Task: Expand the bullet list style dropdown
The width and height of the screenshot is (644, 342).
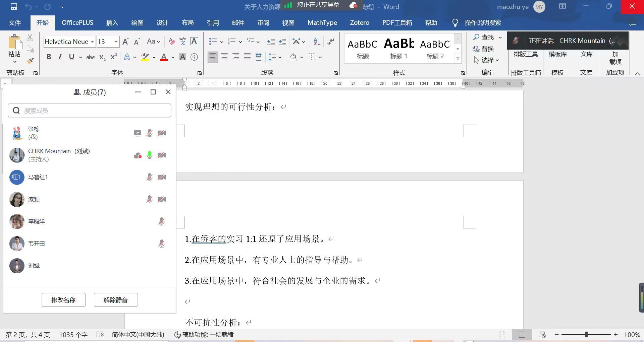Action: pos(222,42)
